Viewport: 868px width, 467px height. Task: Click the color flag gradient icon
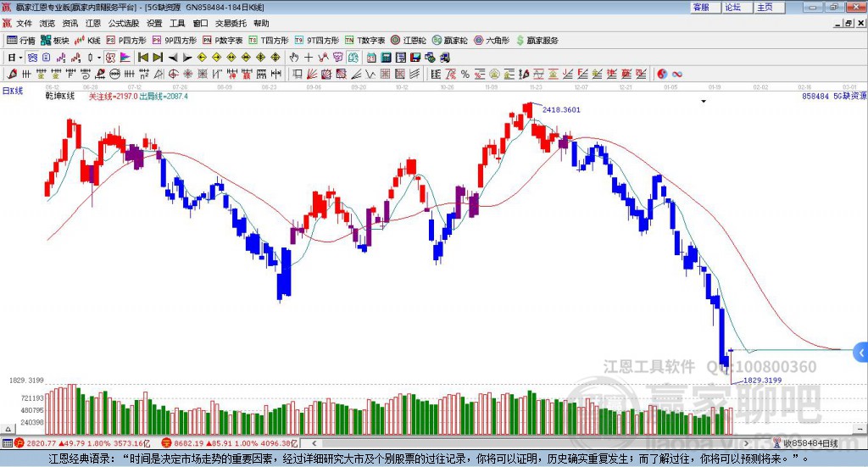(125, 58)
